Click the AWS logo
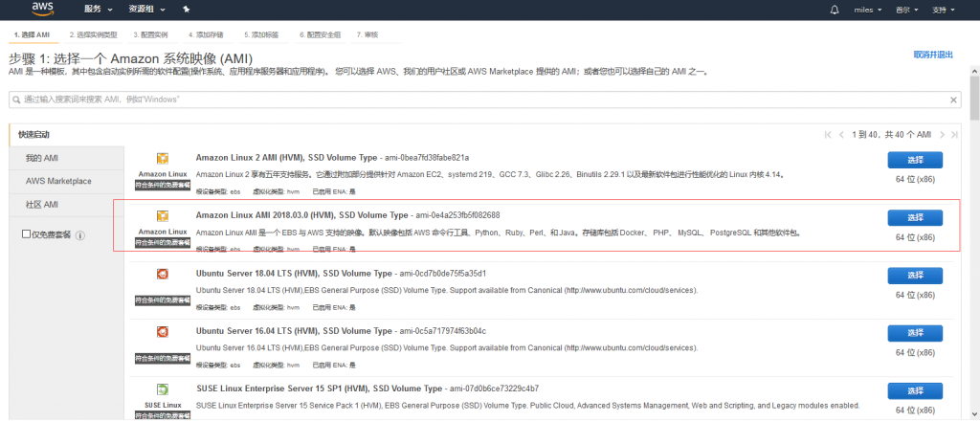980x444 pixels. click(x=42, y=9)
